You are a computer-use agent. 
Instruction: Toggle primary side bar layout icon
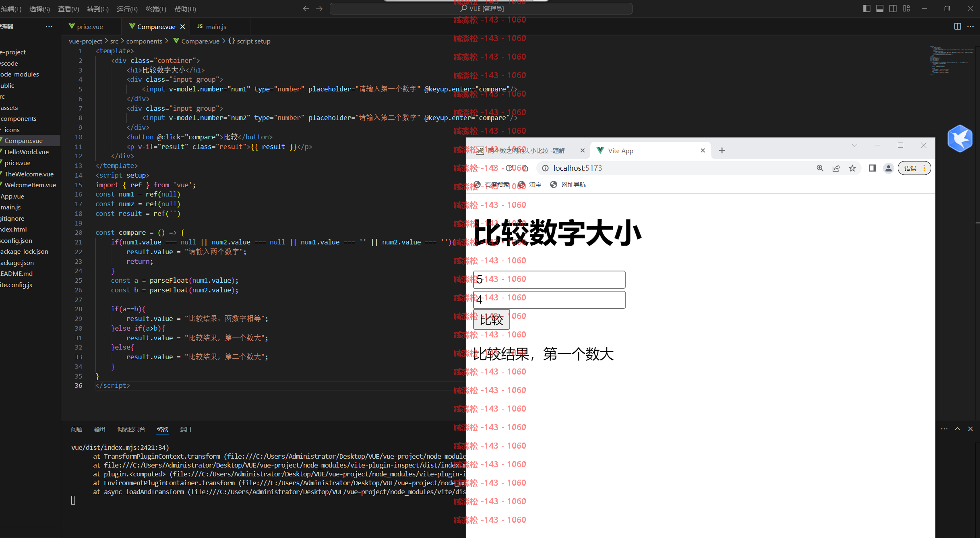click(x=866, y=8)
